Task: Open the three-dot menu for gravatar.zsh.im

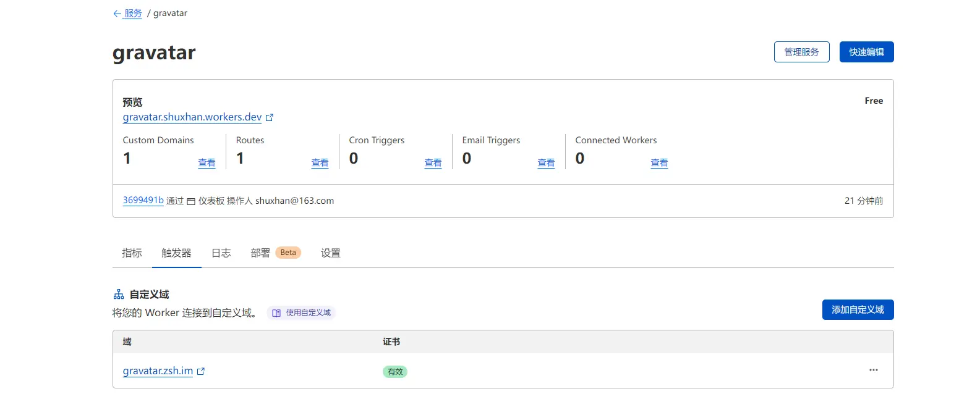Action: pos(873,370)
